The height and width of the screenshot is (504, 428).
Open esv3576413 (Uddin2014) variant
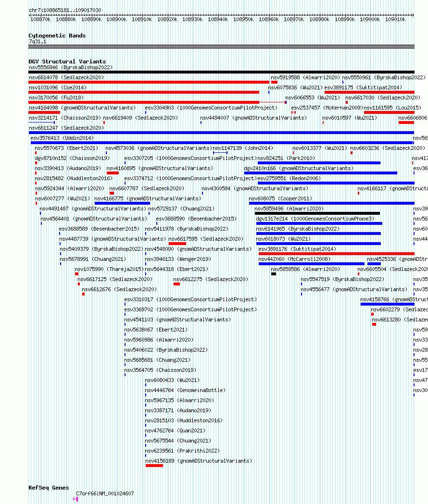[62, 138]
